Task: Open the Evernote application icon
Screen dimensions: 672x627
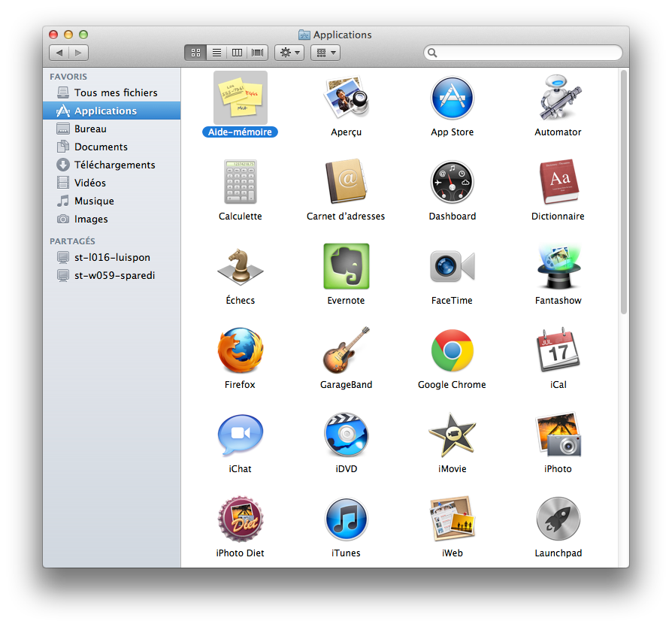Action: [x=347, y=266]
